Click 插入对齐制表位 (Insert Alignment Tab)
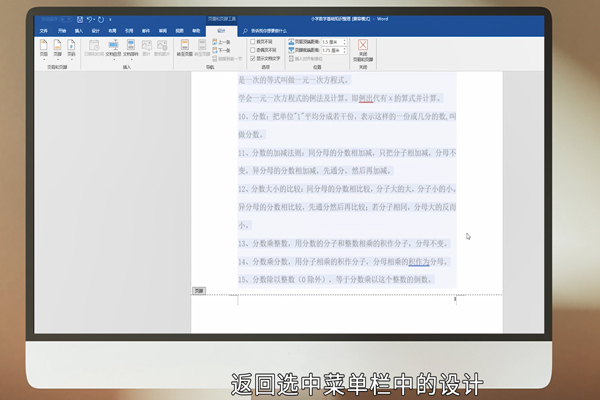Viewport: 600px width, 400px height. click(306, 59)
